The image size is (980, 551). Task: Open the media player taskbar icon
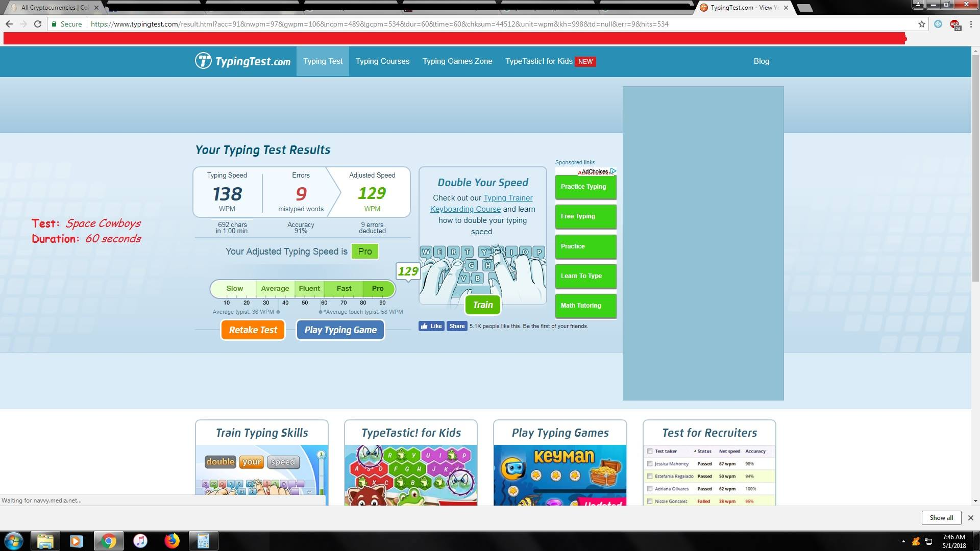(77, 541)
